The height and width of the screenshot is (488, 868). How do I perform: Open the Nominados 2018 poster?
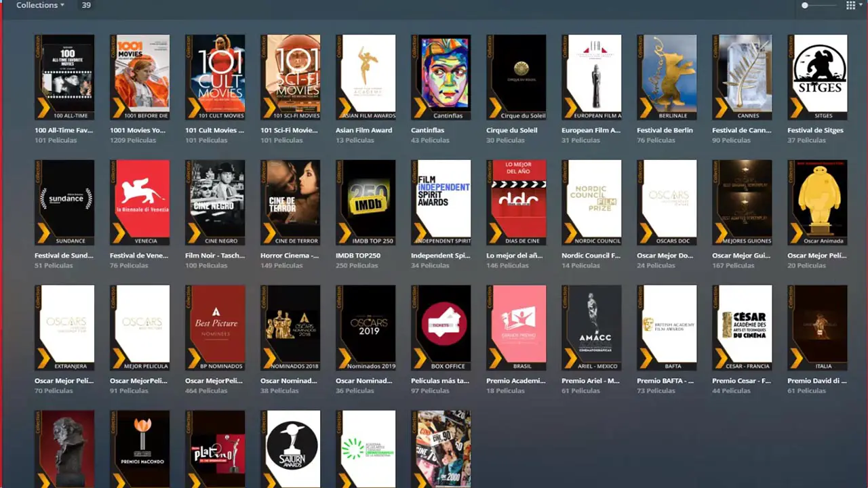pyautogui.click(x=290, y=328)
